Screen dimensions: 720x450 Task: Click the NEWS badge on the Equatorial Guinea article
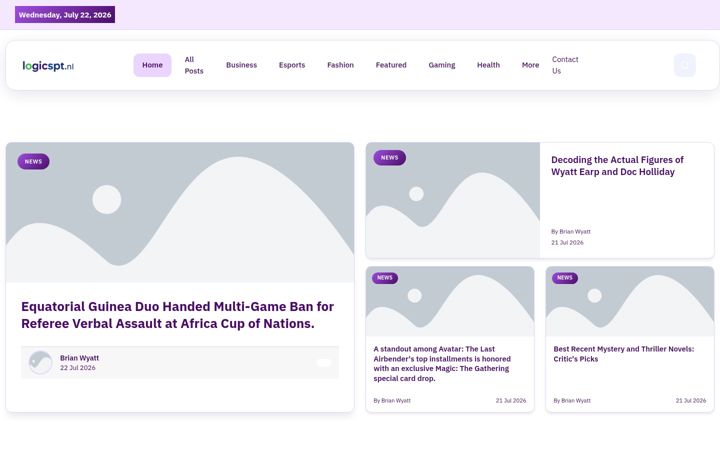pyautogui.click(x=34, y=162)
